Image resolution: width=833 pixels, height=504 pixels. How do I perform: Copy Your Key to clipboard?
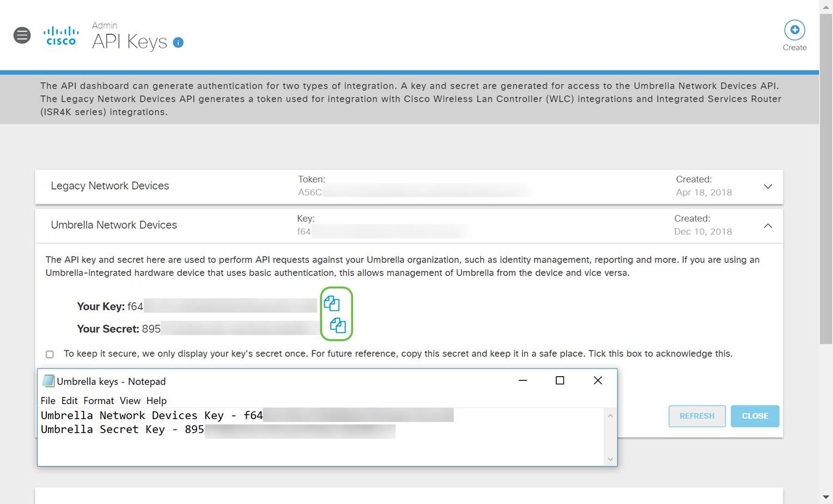(x=332, y=303)
